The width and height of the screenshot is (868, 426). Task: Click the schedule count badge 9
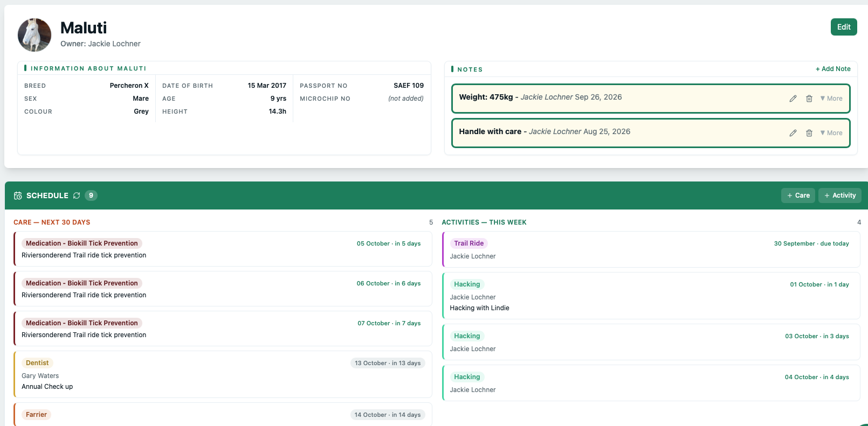pos(91,195)
